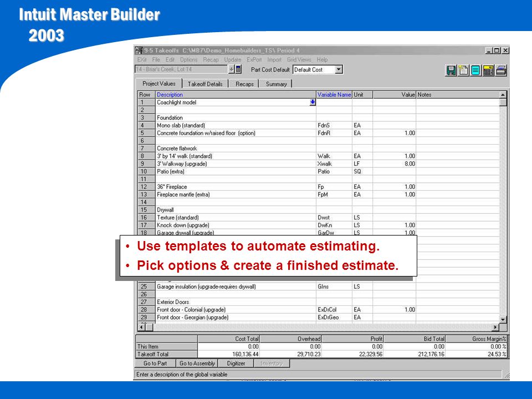Click the Save disk icon in toolbar

451,70
